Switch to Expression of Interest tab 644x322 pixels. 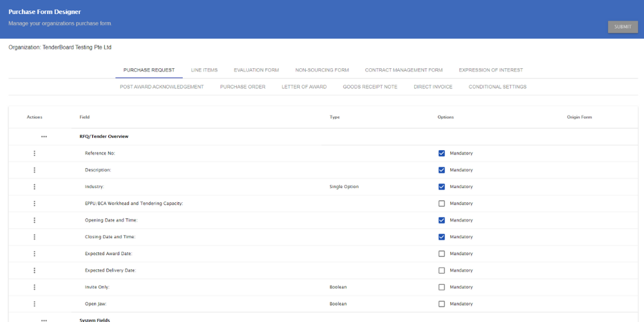coord(491,70)
